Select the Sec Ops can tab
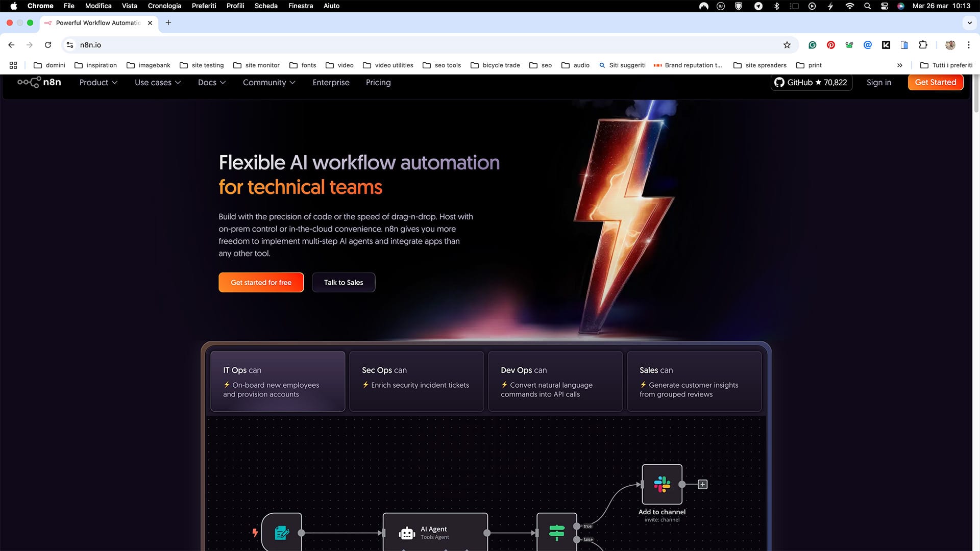This screenshot has height=551, width=980. tap(416, 381)
